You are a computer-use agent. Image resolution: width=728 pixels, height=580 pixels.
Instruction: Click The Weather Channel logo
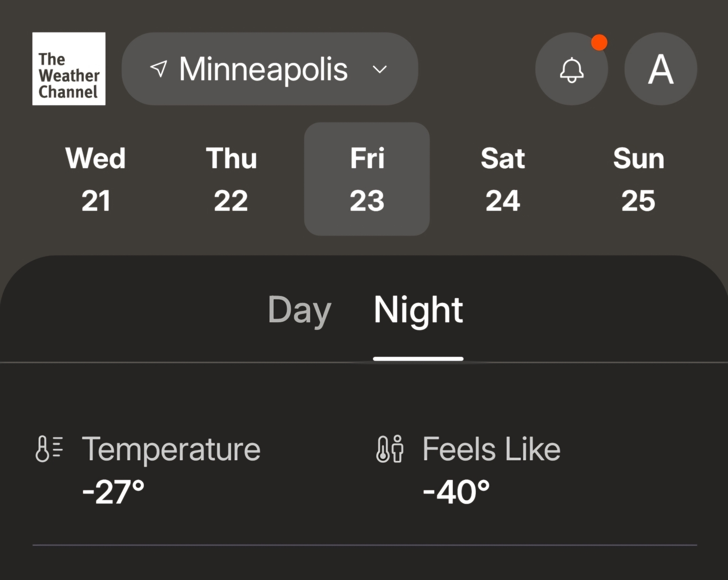69,69
